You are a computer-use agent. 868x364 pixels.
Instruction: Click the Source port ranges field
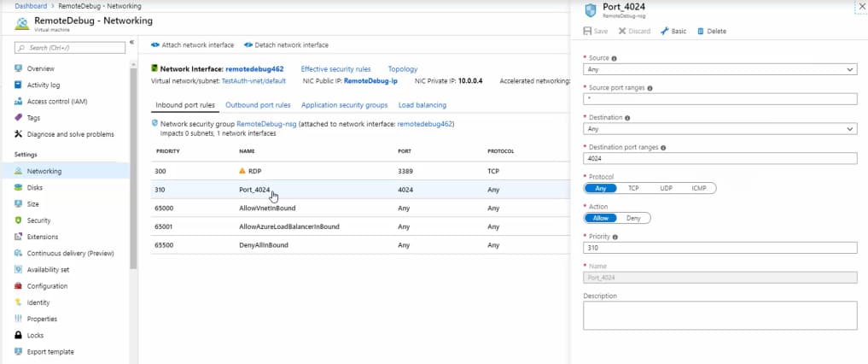[x=719, y=99]
